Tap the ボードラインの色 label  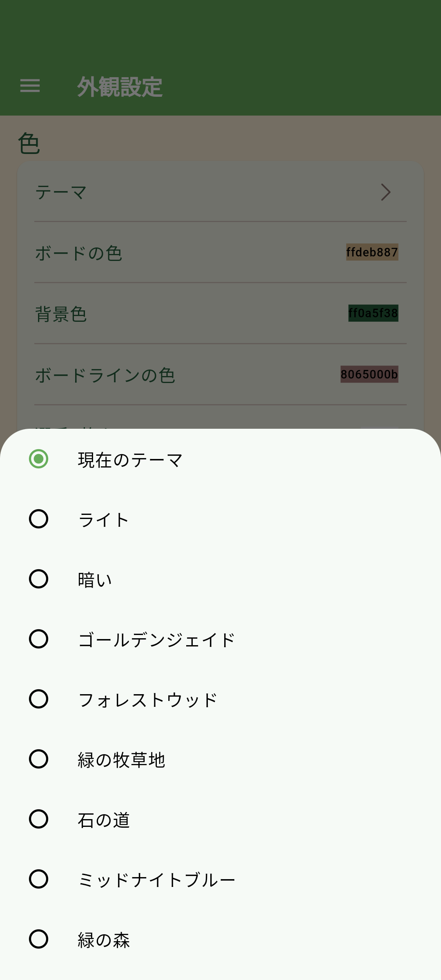coord(105,375)
